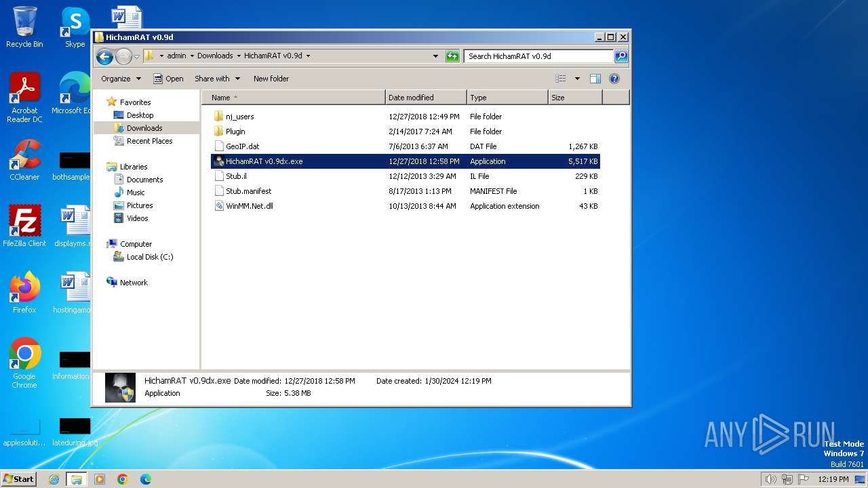
Task: Open Firefox desktop shortcut
Action: pyautogui.click(x=24, y=293)
